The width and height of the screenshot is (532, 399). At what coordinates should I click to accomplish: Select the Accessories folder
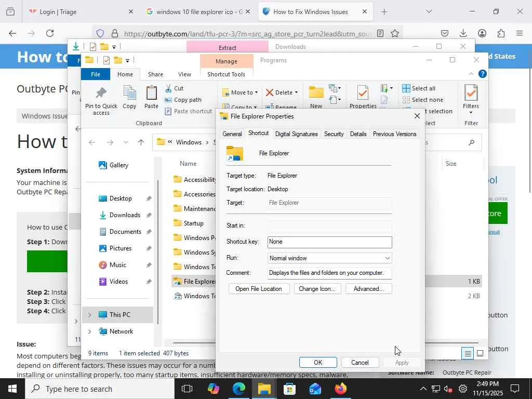(194, 194)
